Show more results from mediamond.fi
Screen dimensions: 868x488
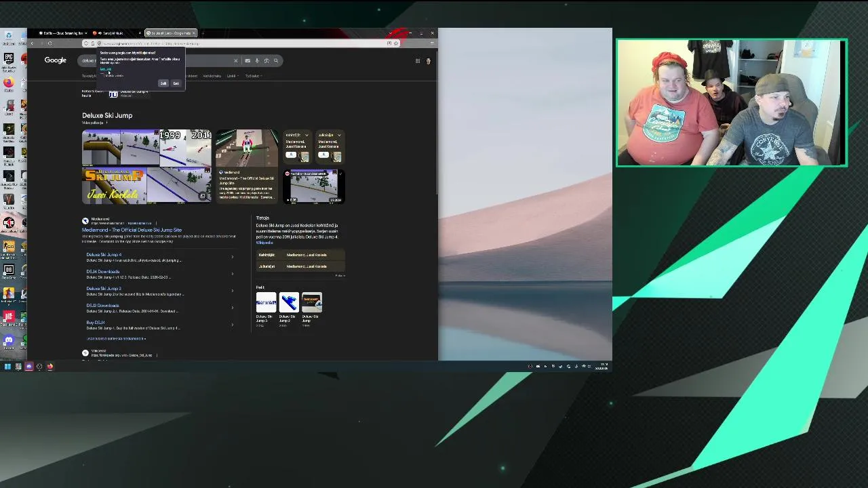(x=116, y=338)
